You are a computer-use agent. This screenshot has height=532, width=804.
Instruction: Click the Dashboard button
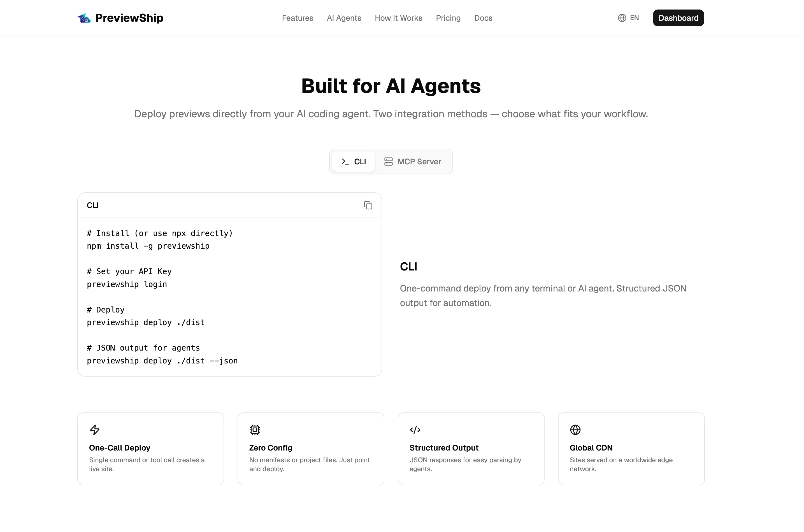click(678, 18)
